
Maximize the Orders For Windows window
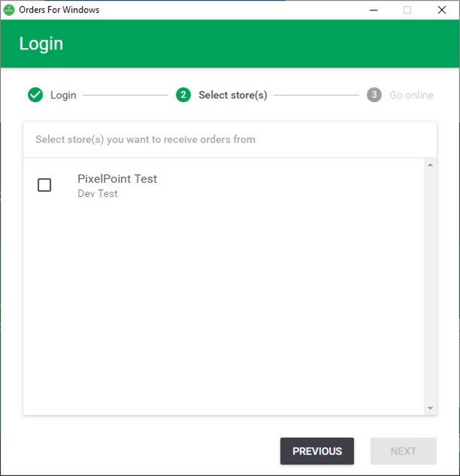(407, 10)
